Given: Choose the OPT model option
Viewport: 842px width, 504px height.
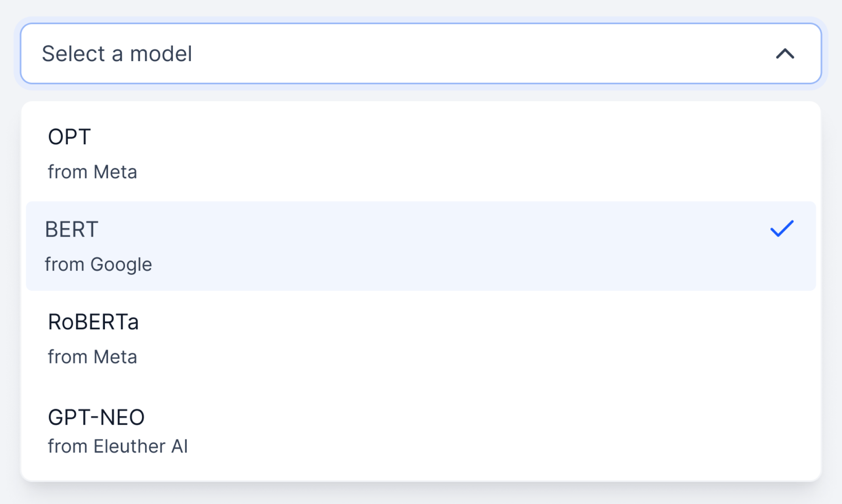Looking at the screenshot, I should [421, 154].
